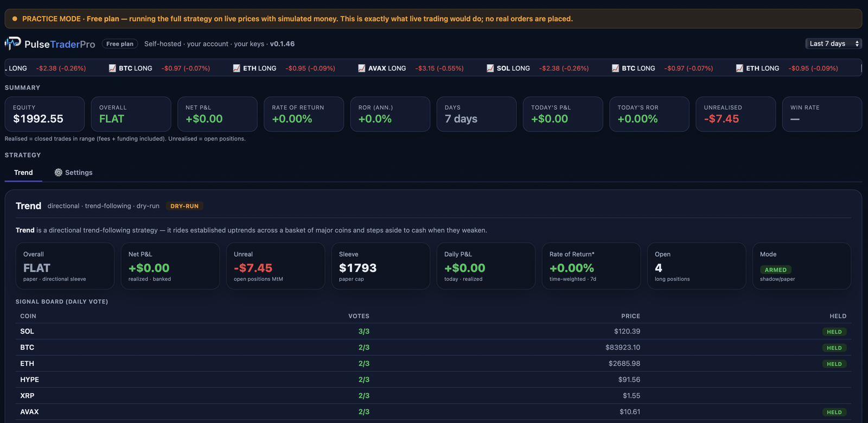Screen dimensions: 868x423
Task: Click the price $2685.98
Action: pos(624,363)
